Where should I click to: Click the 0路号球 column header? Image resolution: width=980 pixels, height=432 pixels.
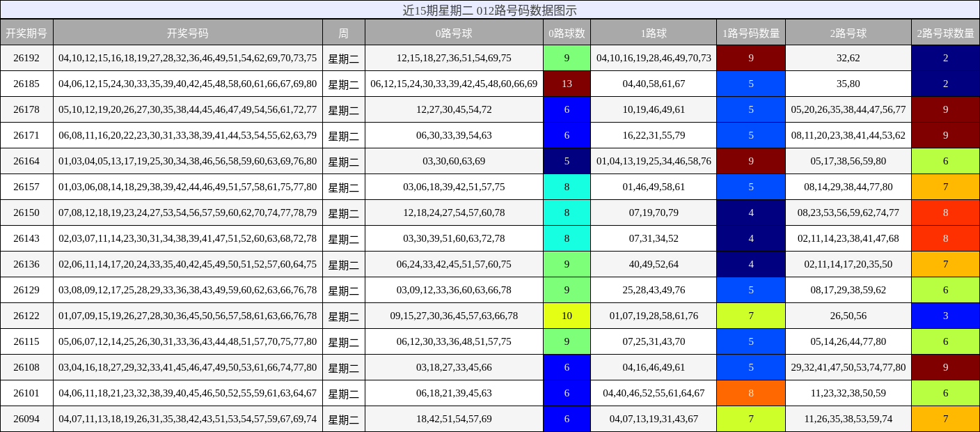tap(454, 33)
